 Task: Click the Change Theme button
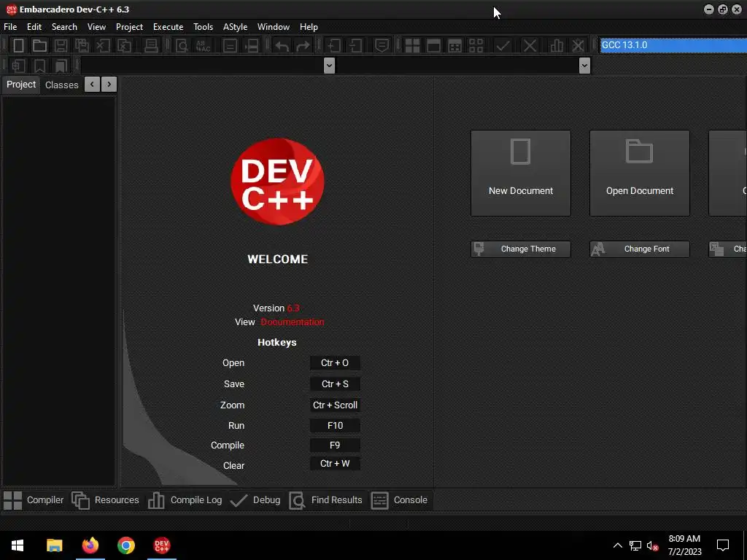(521, 249)
